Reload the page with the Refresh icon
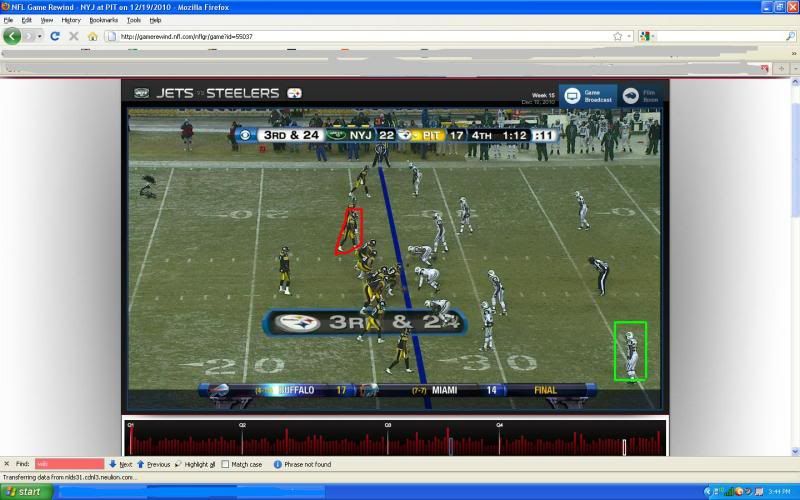The image size is (800, 500). (x=55, y=36)
